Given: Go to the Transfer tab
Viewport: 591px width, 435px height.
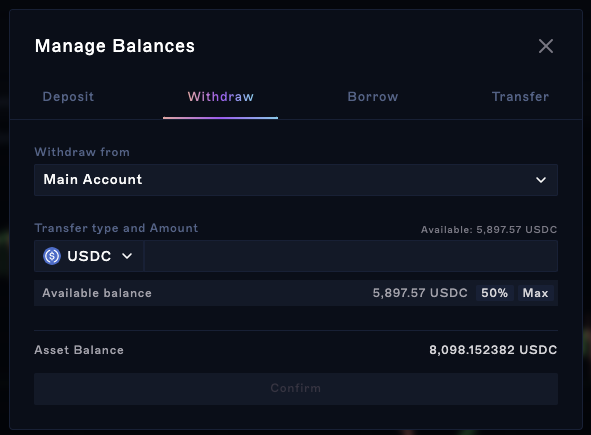Looking at the screenshot, I should point(521,96).
